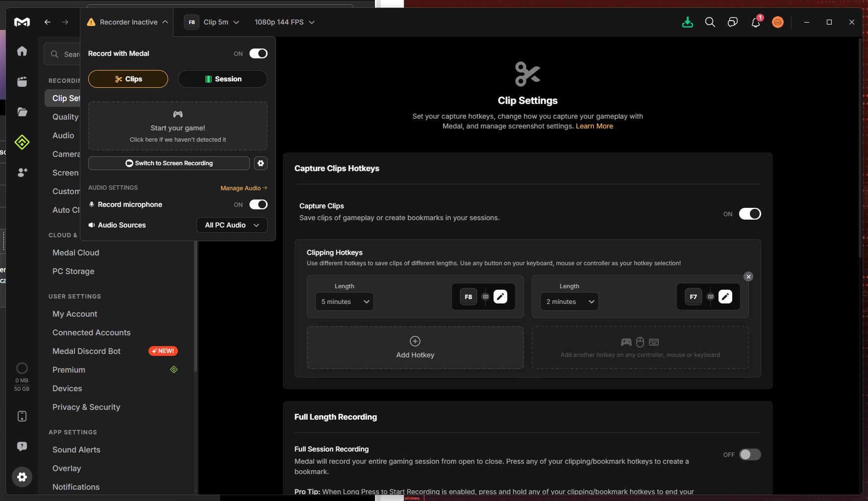Open Medal Cloud settings
The image size is (868, 501).
coord(76,252)
